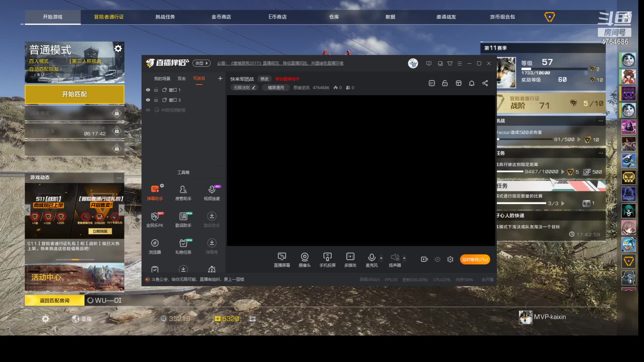Click the orange 延时等待 button
644x362 pixels.
[x=475, y=259]
